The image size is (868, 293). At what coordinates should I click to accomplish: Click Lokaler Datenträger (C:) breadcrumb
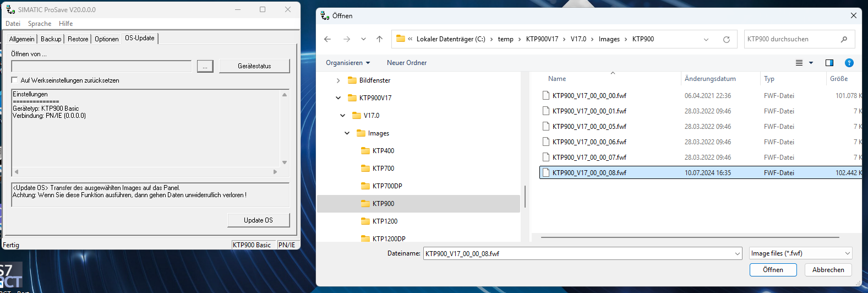pyautogui.click(x=451, y=39)
